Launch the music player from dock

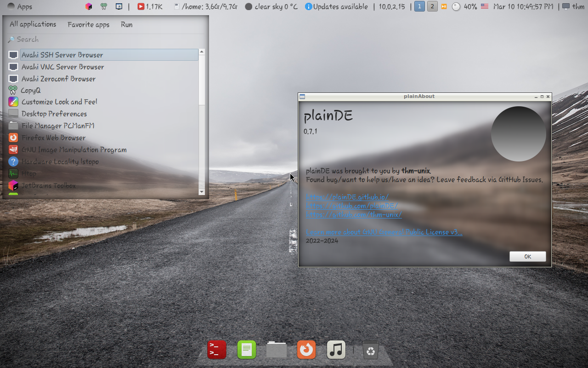point(336,350)
